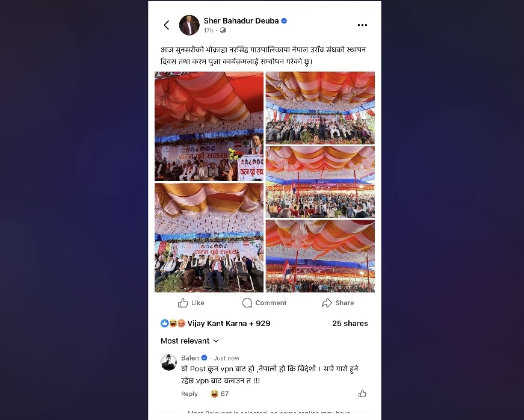
Task: View the reaction emoji icons summary
Action: (x=173, y=324)
